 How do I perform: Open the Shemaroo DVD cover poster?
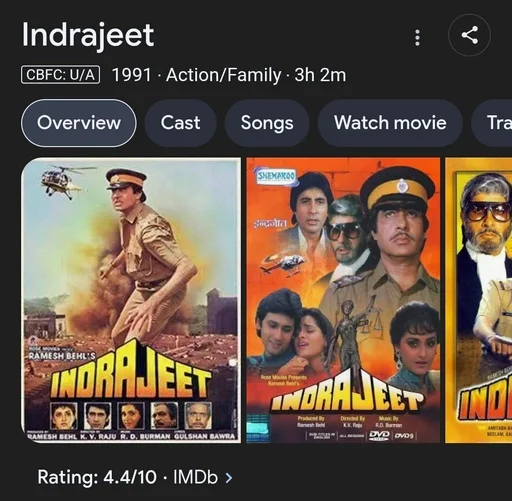coord(343,300)
